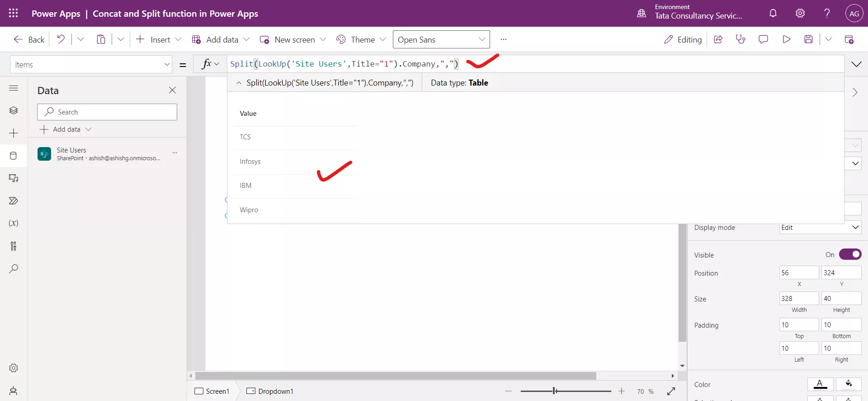
Task: Open the Virtual agent icon at bottom
Action: 14,391
